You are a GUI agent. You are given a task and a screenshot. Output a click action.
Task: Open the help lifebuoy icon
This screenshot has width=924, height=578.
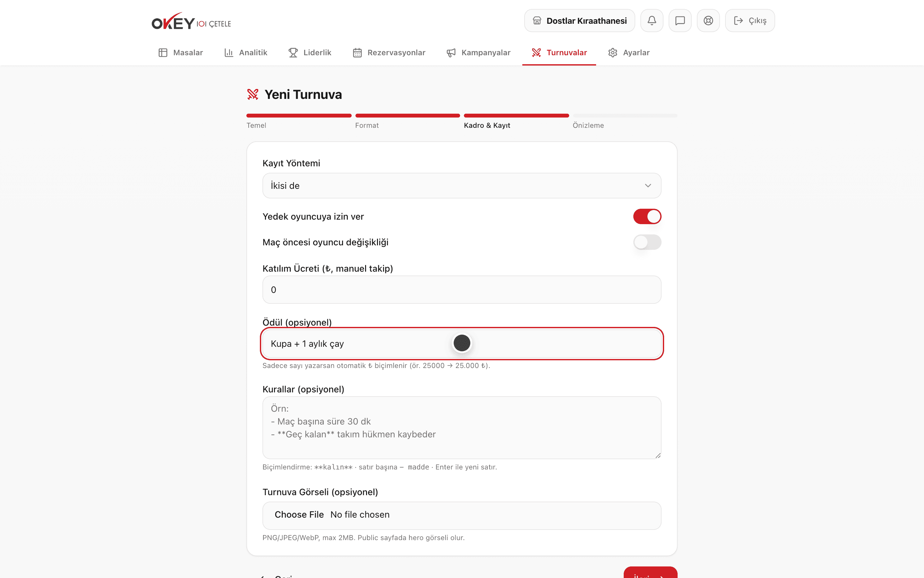pyautogui.click(x=708, y=21)
